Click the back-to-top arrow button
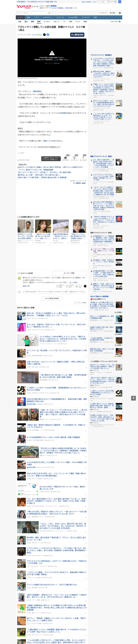Screen dimensions: 138x644 [x=133, y=398]
